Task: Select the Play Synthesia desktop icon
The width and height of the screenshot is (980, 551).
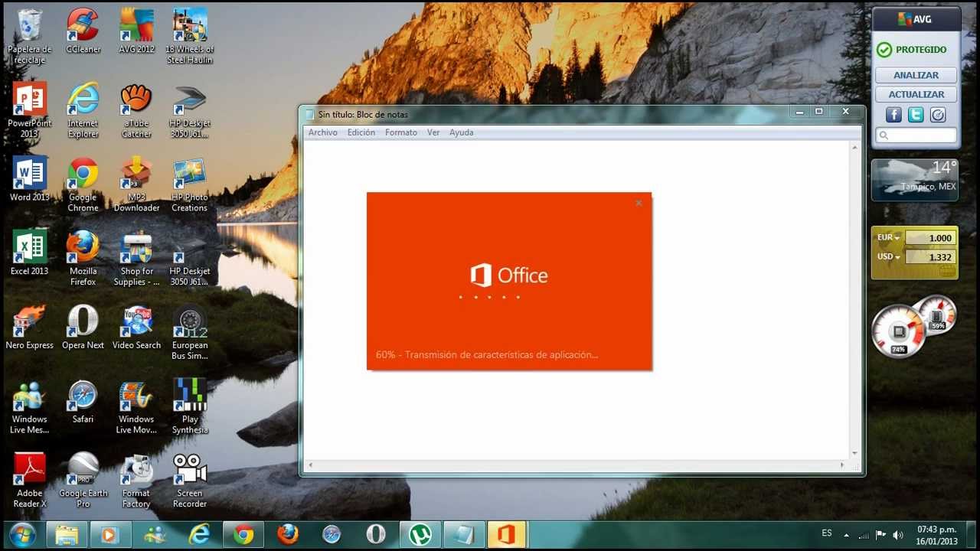Action: [190, 406]
